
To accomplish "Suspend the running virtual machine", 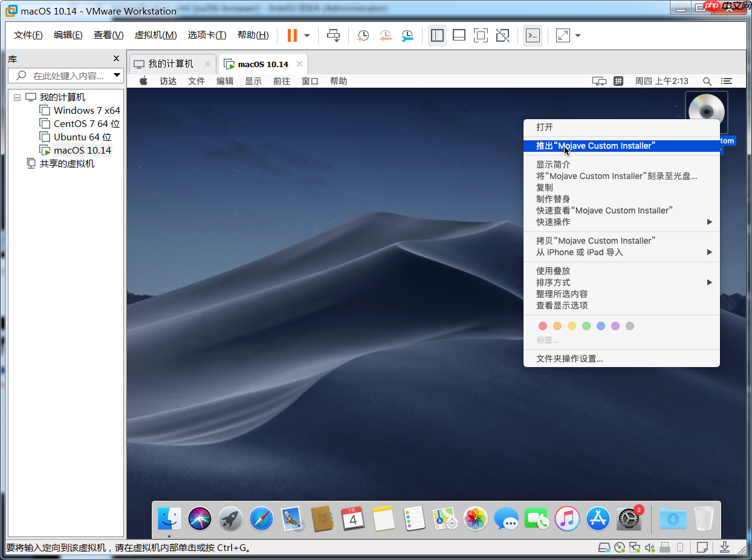I will [293, 35].
